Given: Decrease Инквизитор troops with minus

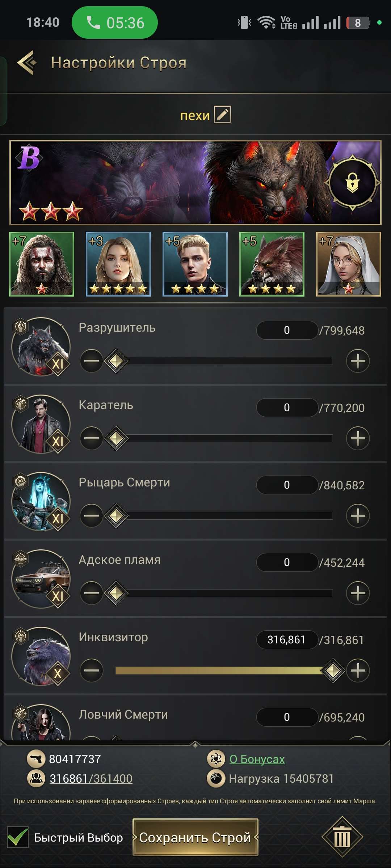Looking at the screenshot, I should [92, 671].
